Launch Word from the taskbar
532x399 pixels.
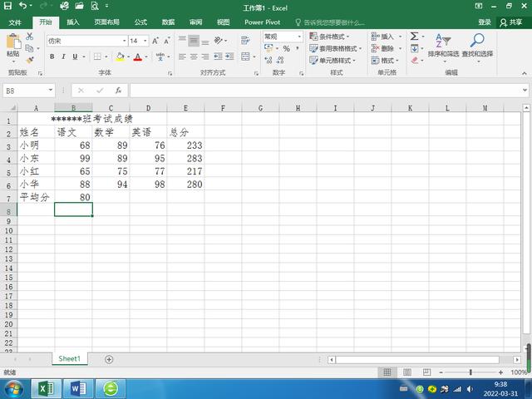(77, 389)
